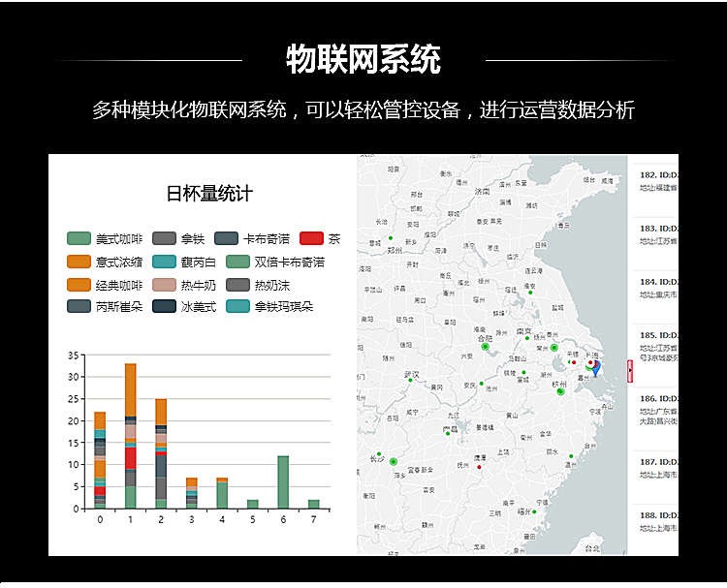The image size is (727, 588).
Task: Toggle the 意式浓缩 legend series
Action: click(105, 262)
